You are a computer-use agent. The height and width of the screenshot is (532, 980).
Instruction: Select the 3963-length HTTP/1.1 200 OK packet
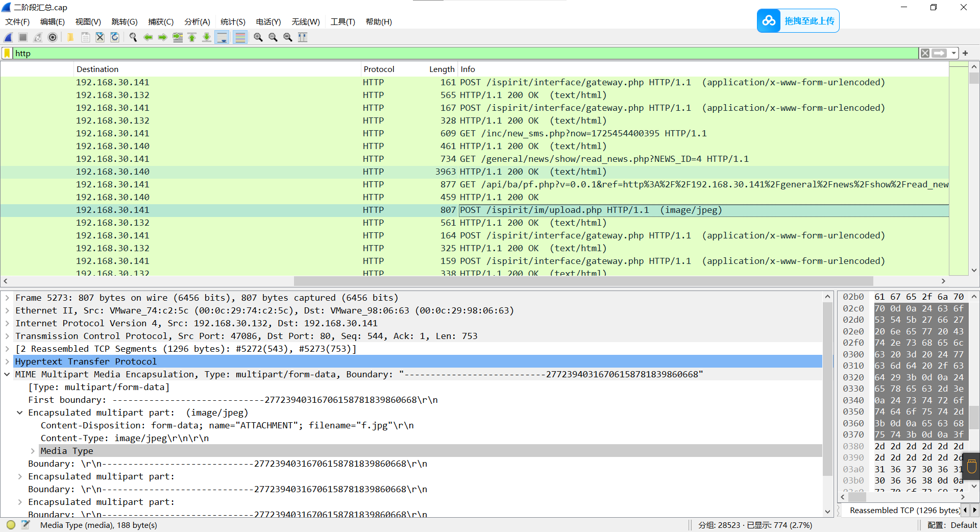point(475,172)
